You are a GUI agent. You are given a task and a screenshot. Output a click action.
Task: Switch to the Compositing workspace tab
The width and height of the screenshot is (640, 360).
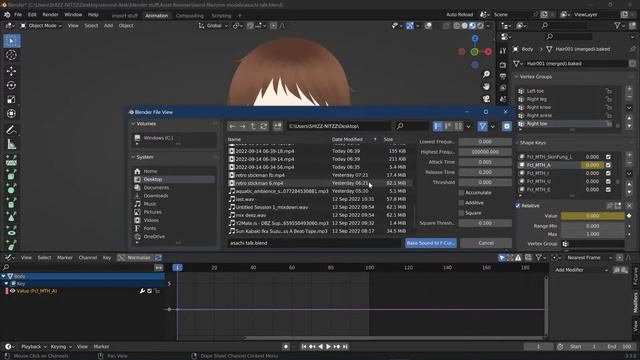click(x=189, y=16)
